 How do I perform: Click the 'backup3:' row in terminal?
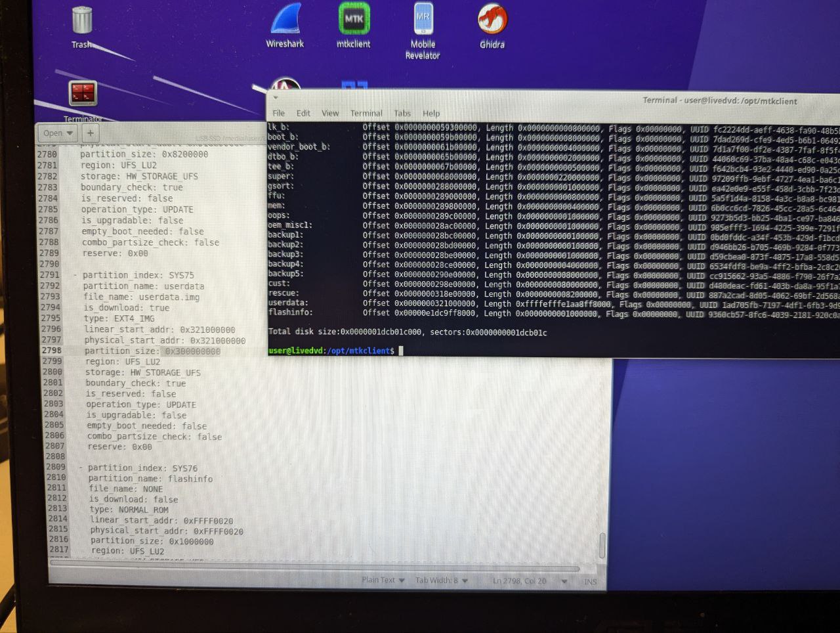tap(553, 254)
